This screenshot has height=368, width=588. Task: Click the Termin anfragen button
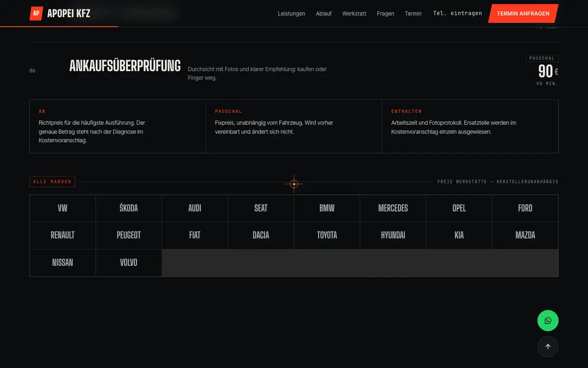point(523,14)
